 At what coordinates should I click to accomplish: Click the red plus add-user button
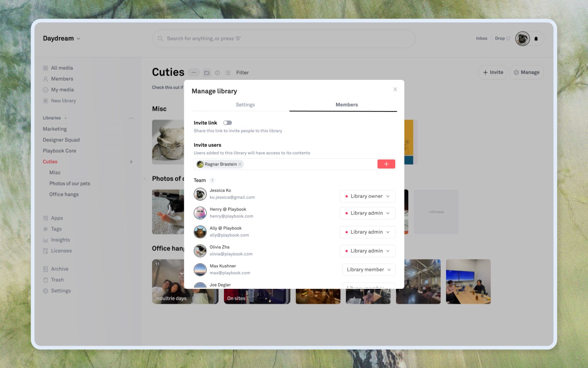(386, 164)
